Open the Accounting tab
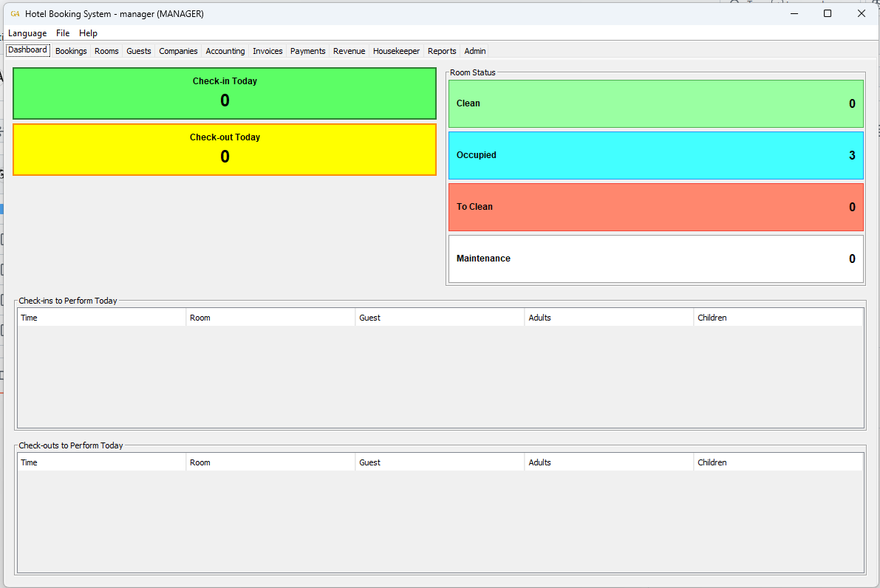 [225, 50]
